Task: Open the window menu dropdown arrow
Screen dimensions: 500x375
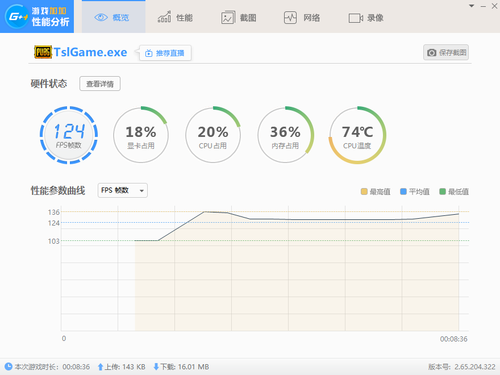Action: point(472,6)
